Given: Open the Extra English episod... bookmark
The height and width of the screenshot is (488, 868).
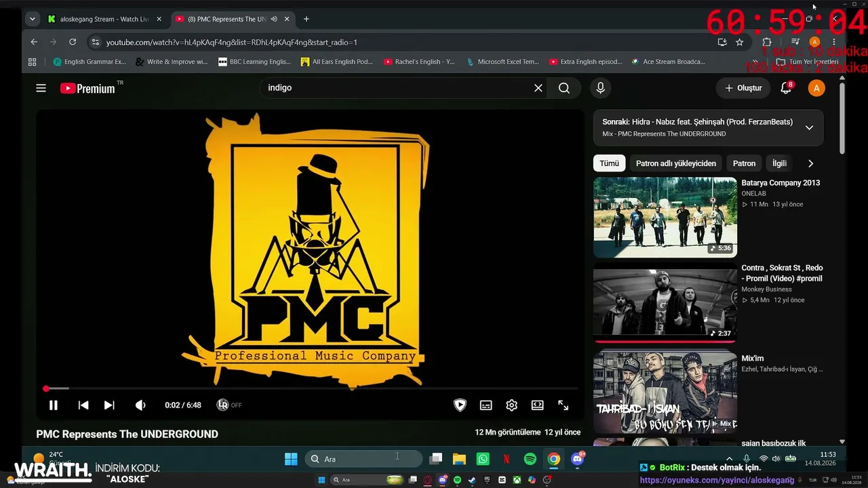Looking at the screenshot, I should 585,62.
